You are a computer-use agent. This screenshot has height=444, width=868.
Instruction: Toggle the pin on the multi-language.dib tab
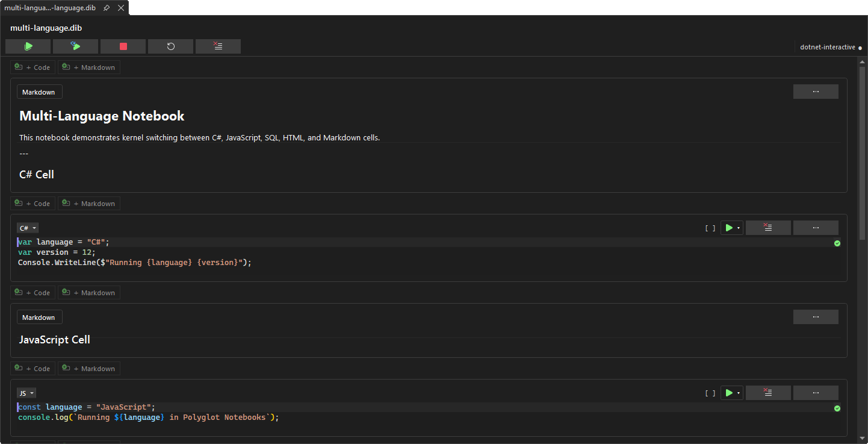[x=107, y=8]
